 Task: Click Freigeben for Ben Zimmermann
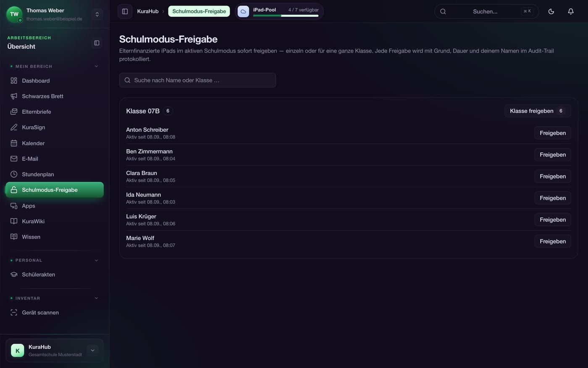(x=553, y=155)
